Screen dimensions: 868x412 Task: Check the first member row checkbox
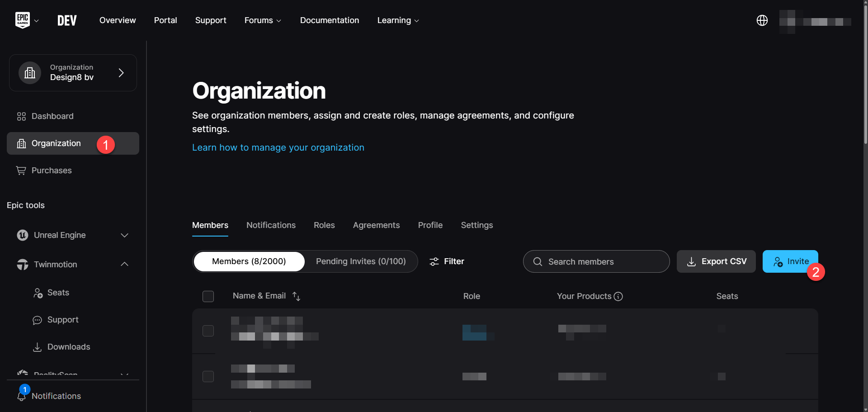point(208,331)
